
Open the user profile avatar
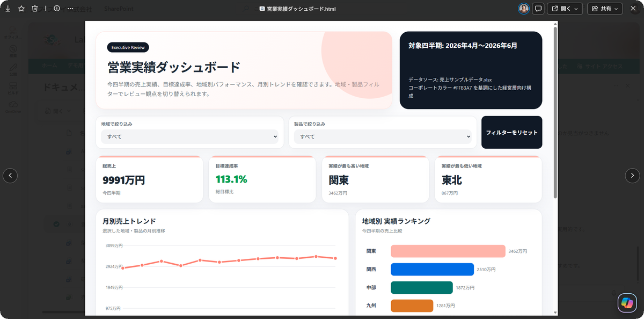(x=524, y=9)
